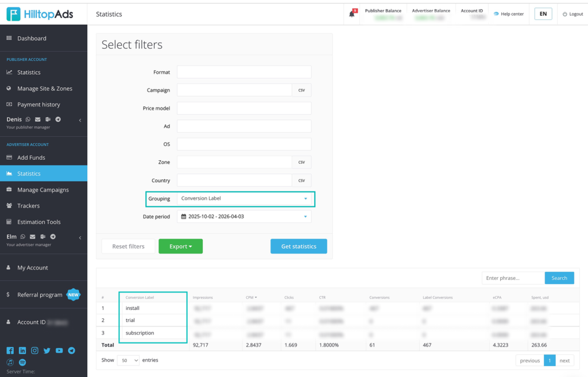Image resolution: width=588 pixels, height=377 pixels.
Task: Change the Show 50 entries dropdown
Action: coord(128,360)
